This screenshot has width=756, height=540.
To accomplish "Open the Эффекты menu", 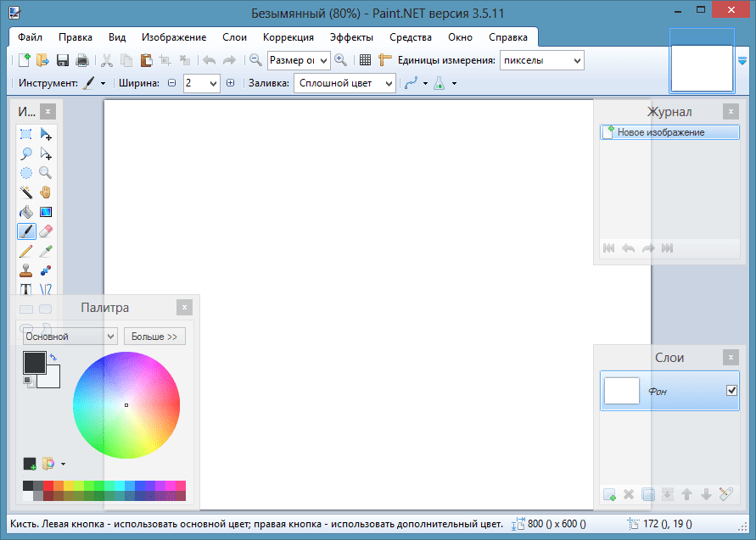I will [x=351, y=37].
